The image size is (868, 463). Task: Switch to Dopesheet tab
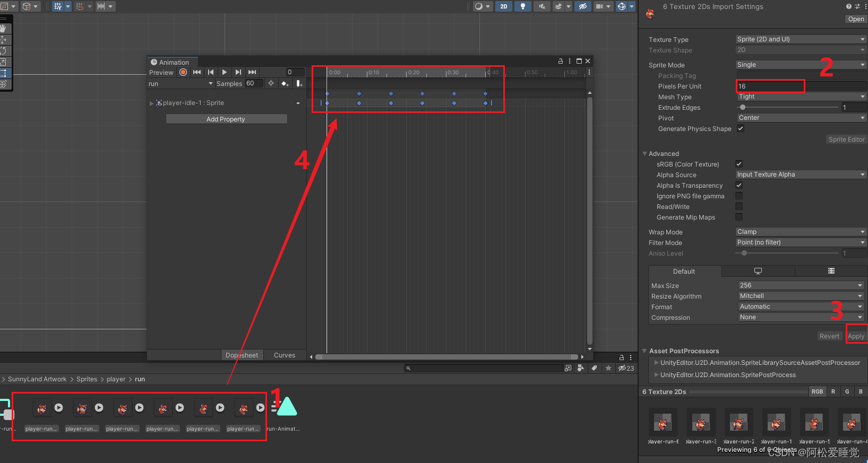[242, 355]
